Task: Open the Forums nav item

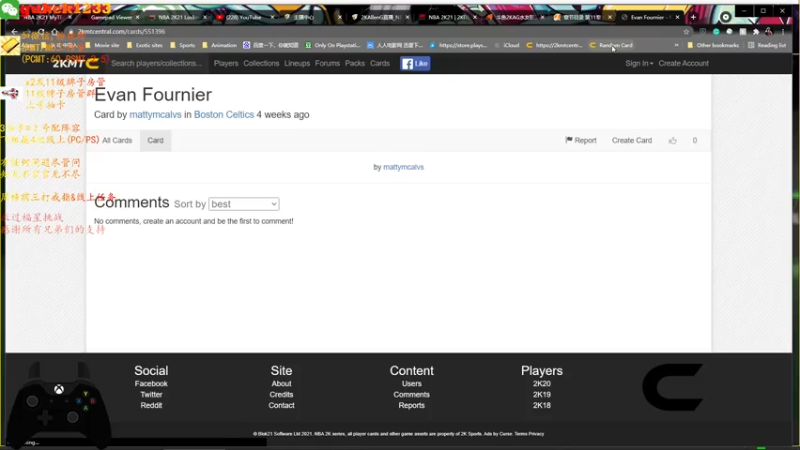Action: pyautogui.click(x=327, y=63)
